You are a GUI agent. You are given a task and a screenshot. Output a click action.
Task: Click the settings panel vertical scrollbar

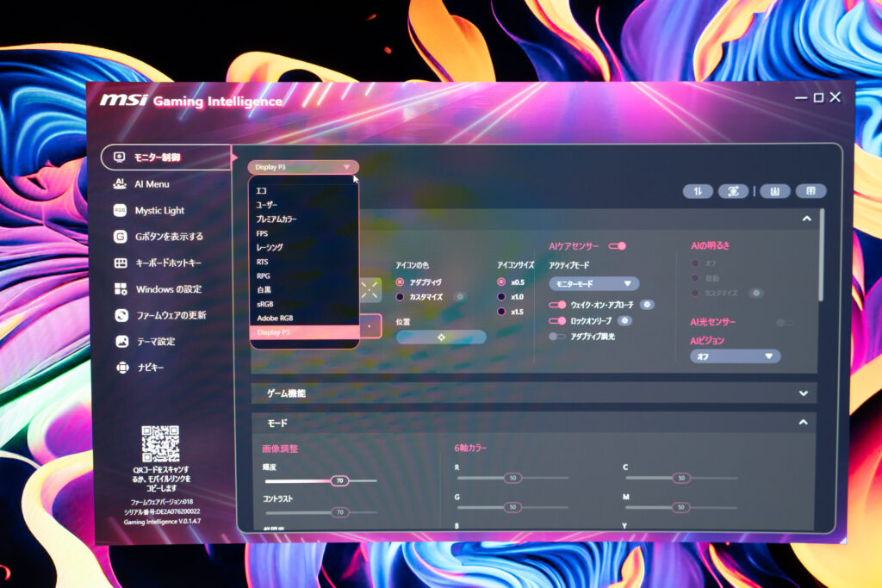[822, 255]
